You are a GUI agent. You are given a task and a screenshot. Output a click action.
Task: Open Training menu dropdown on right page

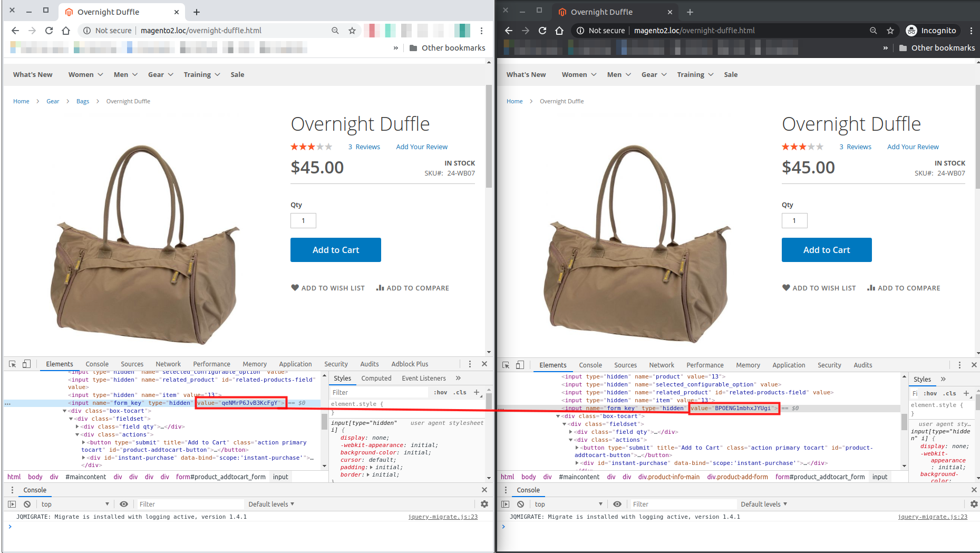[695, 74]
